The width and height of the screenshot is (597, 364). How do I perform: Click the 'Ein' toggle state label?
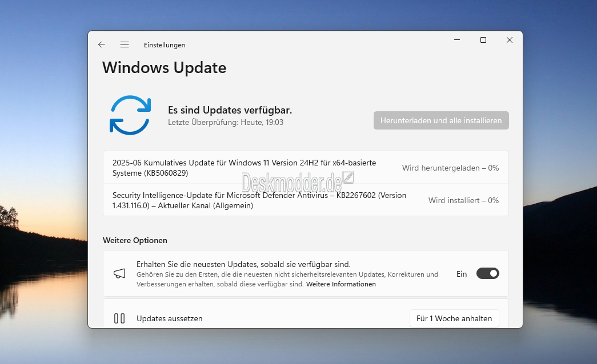pos(462,274)
